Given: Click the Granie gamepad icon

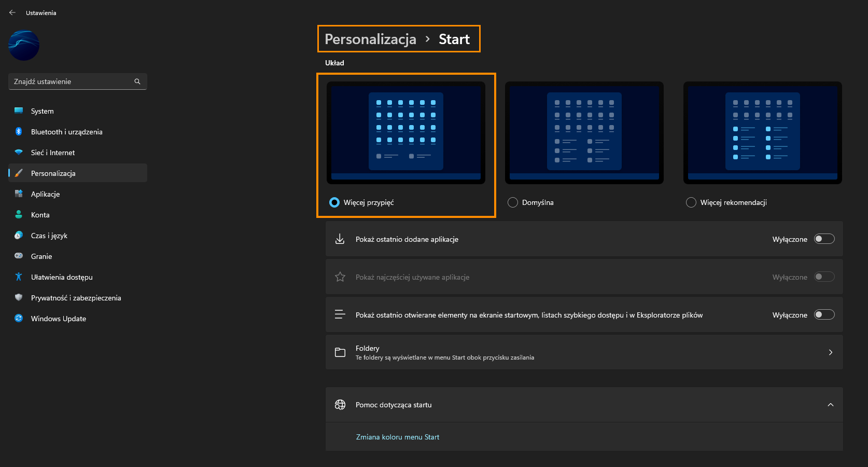Looking at the screenshot, I should (19, 256).
